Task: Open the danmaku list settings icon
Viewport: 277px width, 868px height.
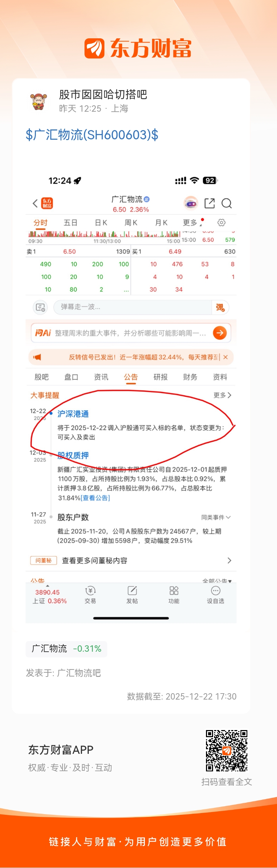Action: 40,307
